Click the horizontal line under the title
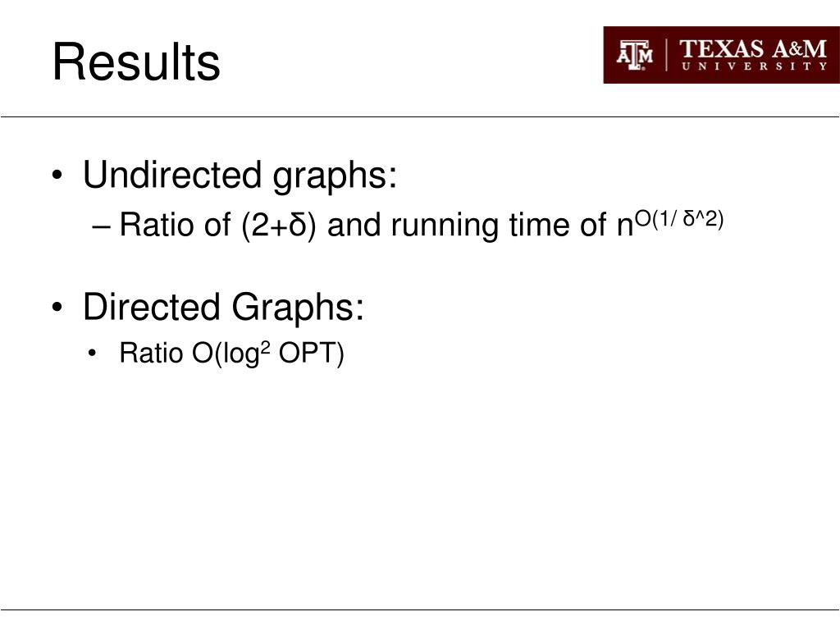 coord(420,116)
